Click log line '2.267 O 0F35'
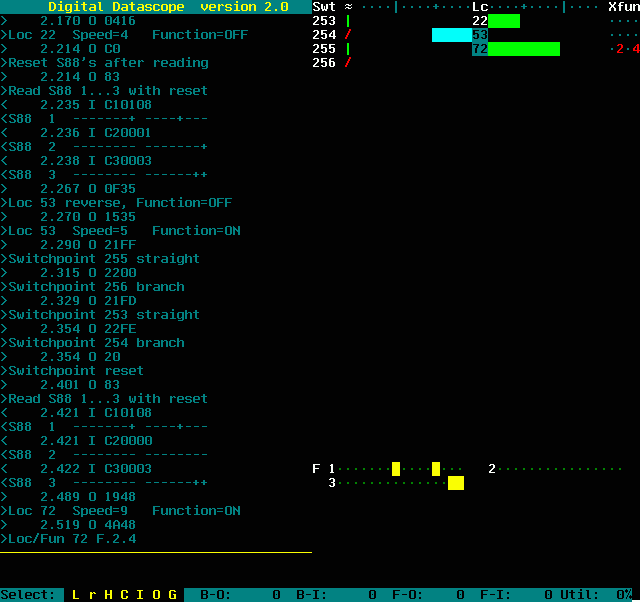Image resolution: width=640 pixels, height=602 pixels. 68,189
